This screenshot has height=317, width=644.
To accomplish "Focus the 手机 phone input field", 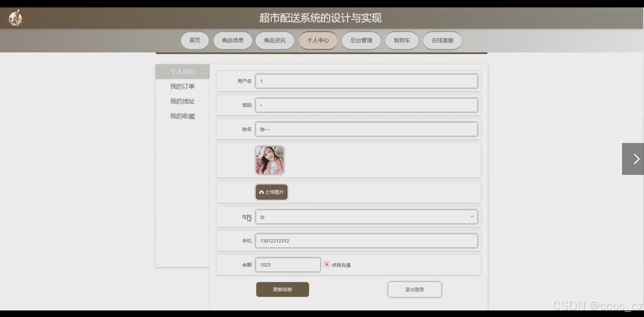I will click(366, 241).
